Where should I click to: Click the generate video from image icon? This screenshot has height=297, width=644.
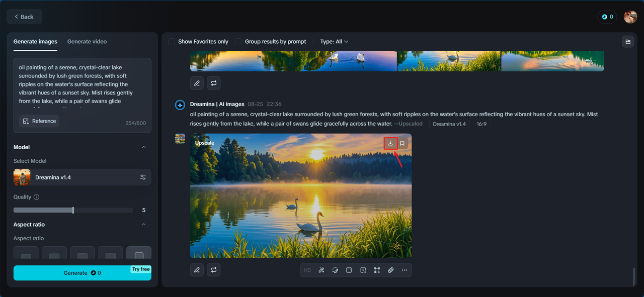click(x=363, y=270)
